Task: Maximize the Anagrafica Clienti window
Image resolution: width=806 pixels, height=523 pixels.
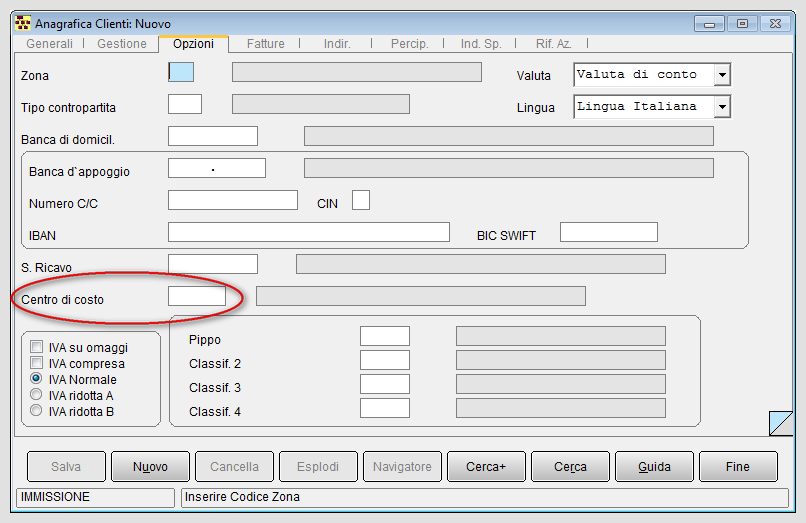Action: click(x=742, y=24)
